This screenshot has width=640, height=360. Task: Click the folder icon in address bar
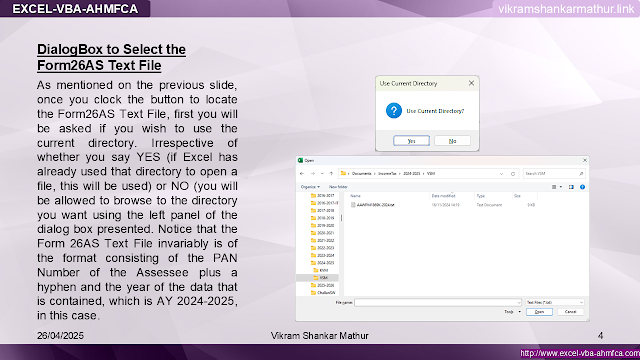tap(343, 173)
